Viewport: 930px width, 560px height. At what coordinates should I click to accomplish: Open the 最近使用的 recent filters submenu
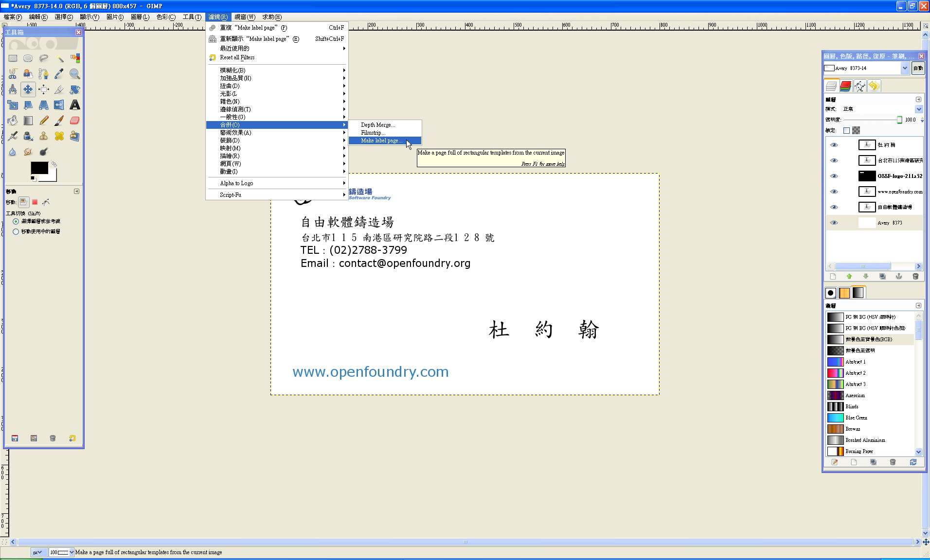pos(277,49)
